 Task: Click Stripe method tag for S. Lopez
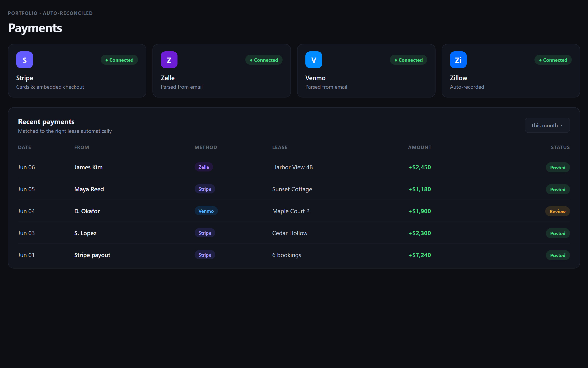pos(205,233)
